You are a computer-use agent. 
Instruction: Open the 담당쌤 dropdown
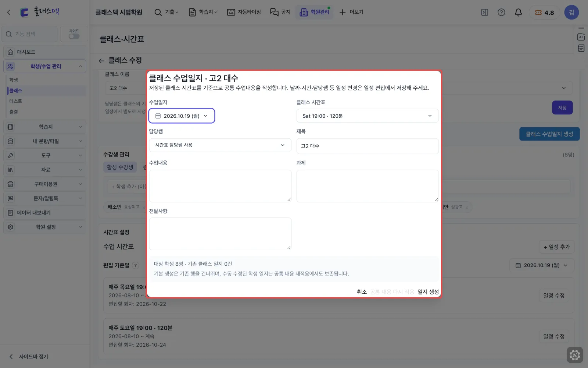tap(220, 145)
